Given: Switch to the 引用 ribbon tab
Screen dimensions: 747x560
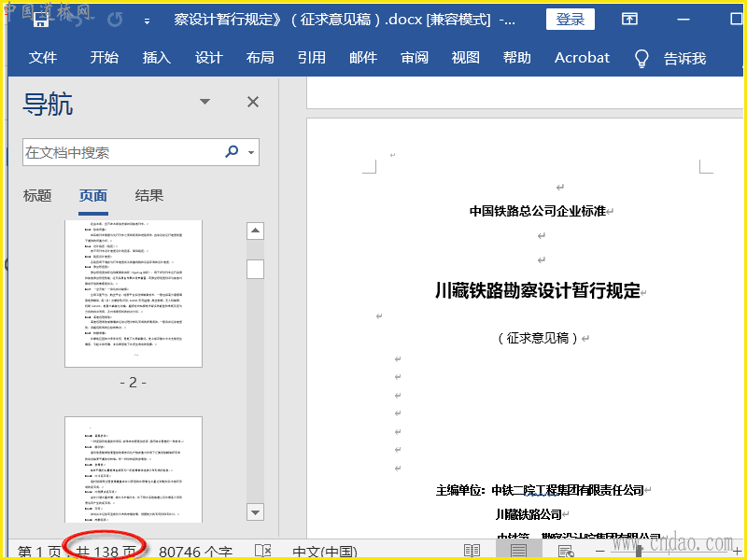Looking at the screenshot, I should (312, 58).
